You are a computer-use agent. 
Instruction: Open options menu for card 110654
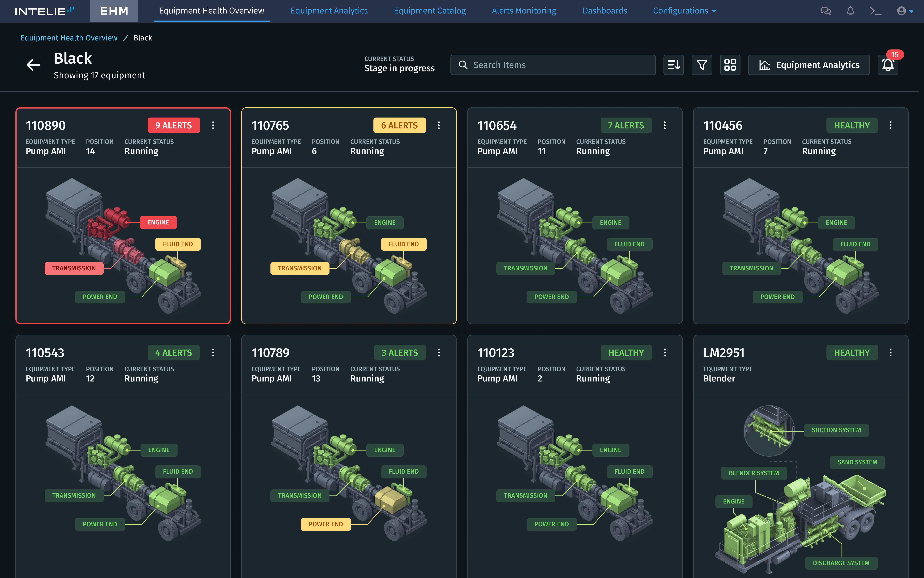pyautogui.click(x=665, y=125)
